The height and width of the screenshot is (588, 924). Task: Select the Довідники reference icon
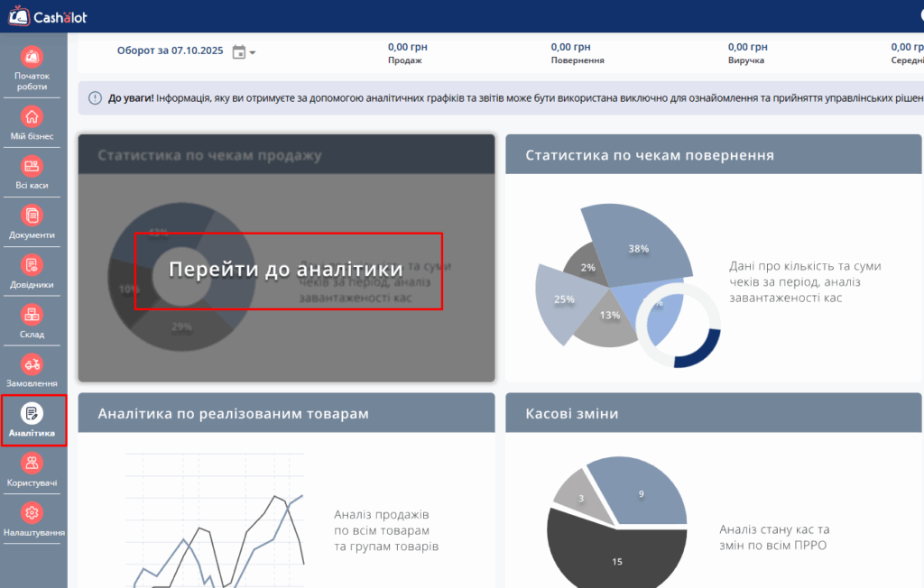[x=32, y=266]
